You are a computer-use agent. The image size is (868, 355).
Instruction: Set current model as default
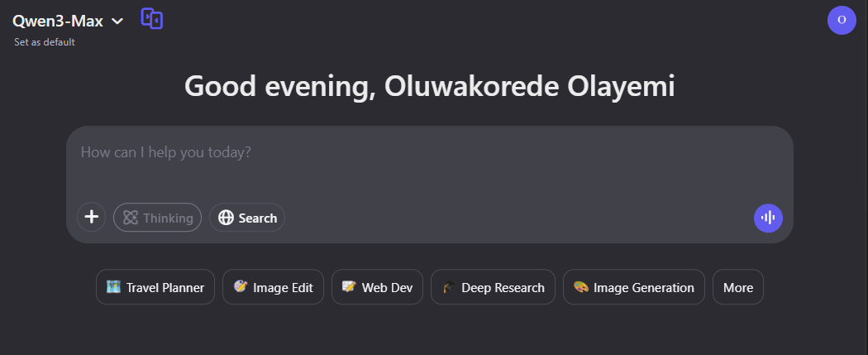pos(45,42)
